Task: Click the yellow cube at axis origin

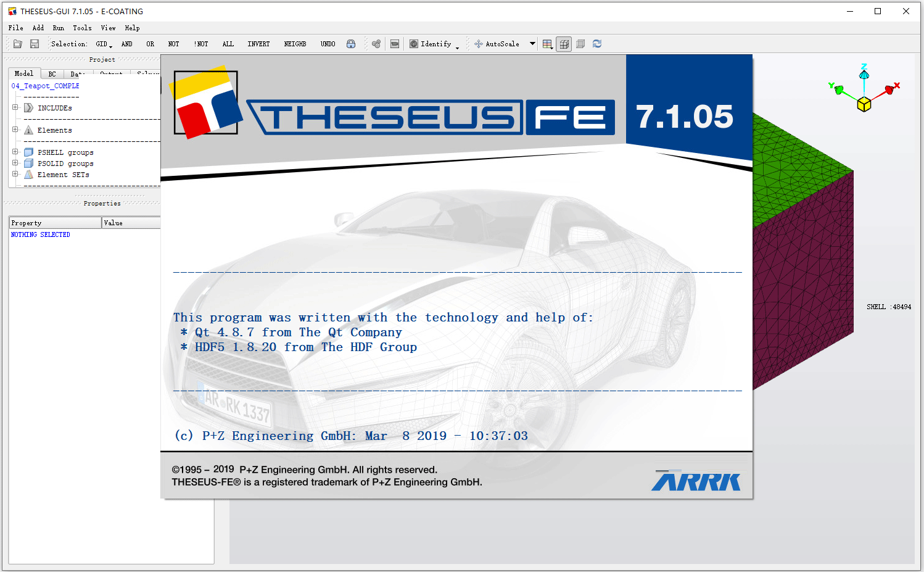Action: pos(864,104)
